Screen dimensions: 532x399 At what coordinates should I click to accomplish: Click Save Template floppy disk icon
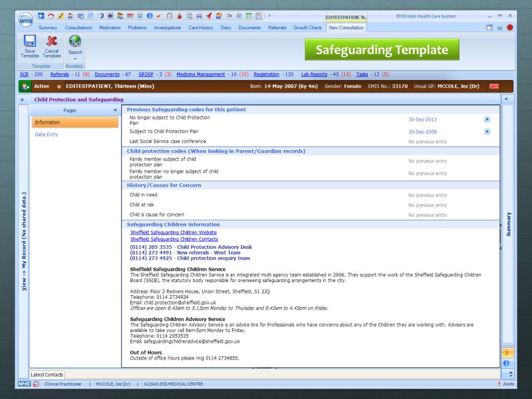tap(30, 41)
